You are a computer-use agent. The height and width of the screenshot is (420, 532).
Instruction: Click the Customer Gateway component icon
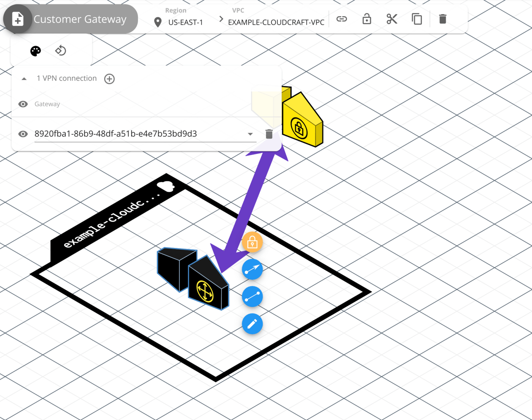[17, 19]
